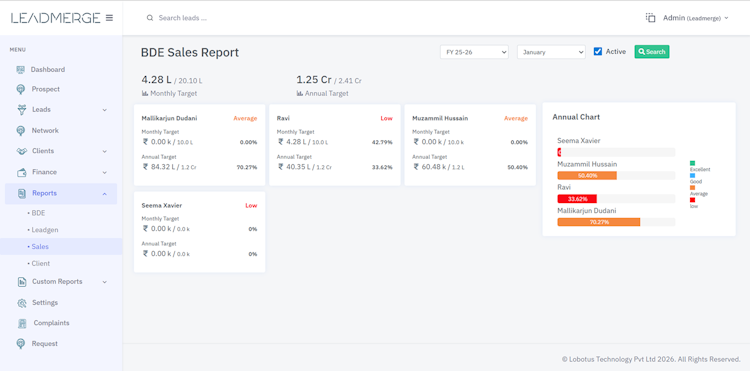
Task: Expand the Leads submenu chevron
Action: (x=104, y=110)
